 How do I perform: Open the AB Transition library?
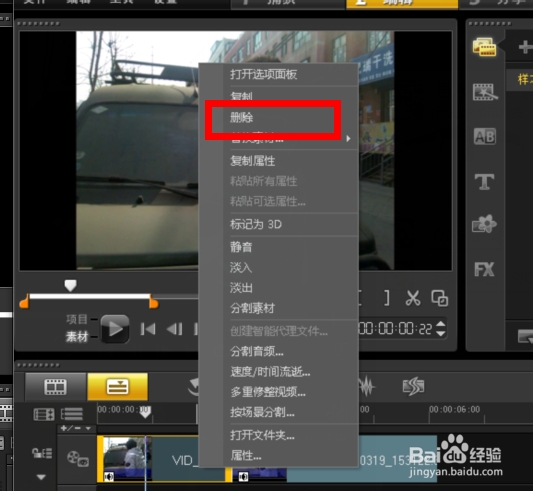[485, 137]
